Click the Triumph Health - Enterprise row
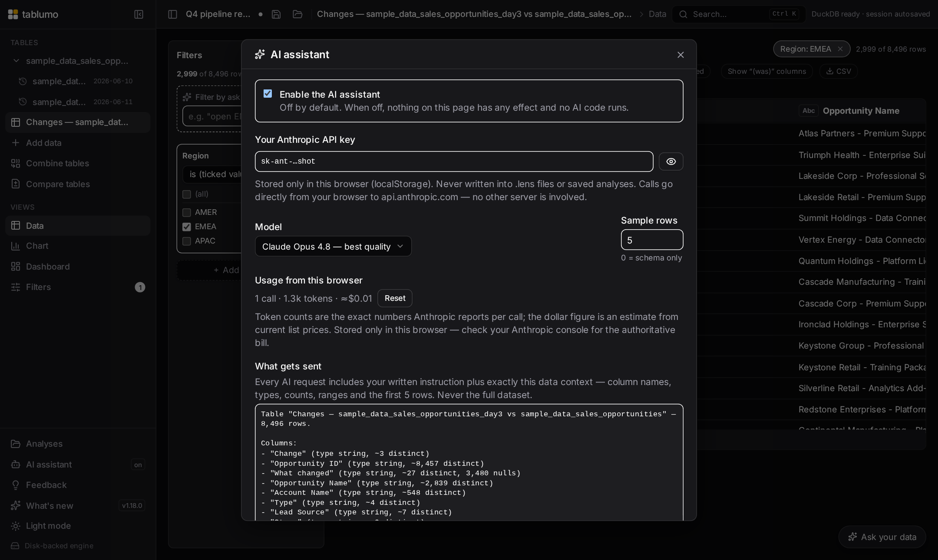 coord(862,155)
